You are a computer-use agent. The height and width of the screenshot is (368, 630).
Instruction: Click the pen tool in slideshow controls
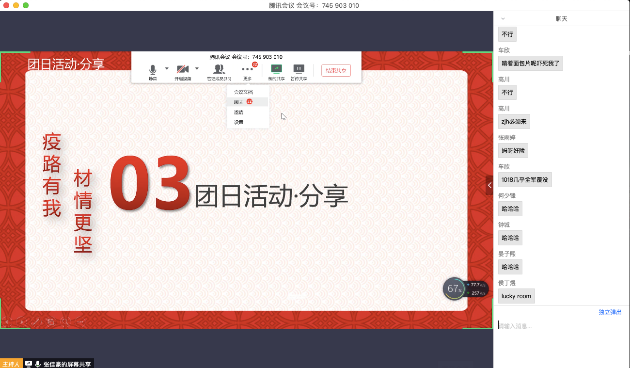[x=37, y=321]
